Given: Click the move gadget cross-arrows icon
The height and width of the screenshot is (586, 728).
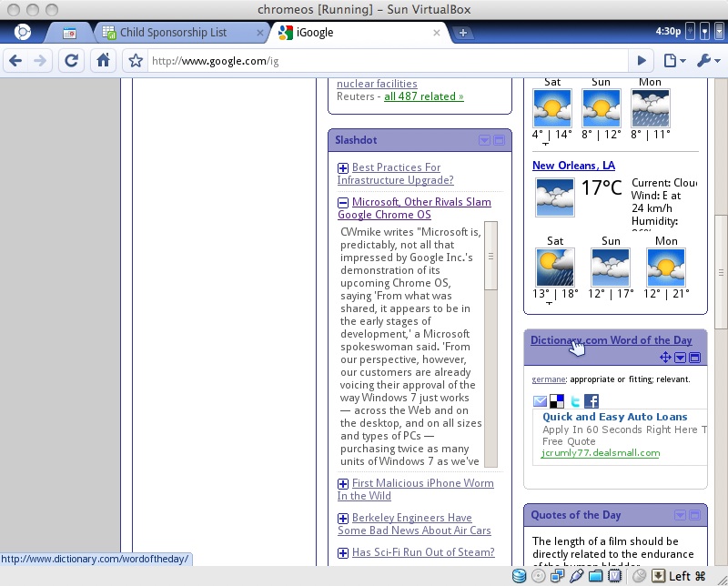Looking at the screenshot, I should [665, 357].
